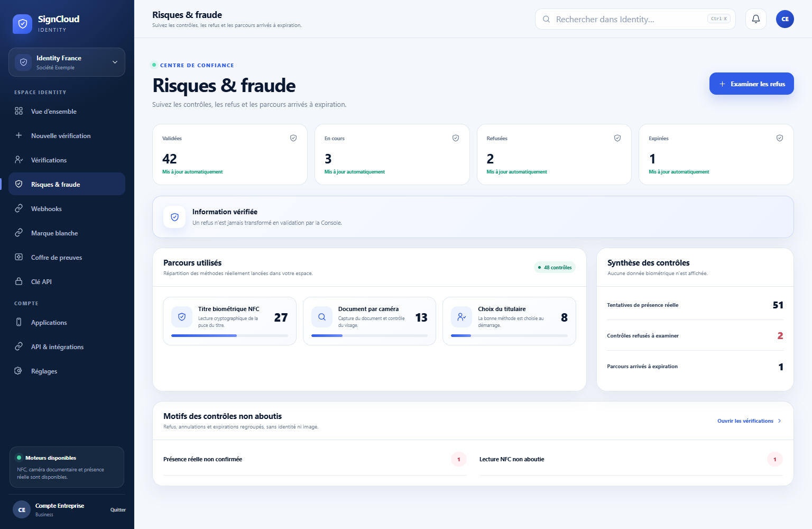Open the notifications bell
This screenshot has height=529, width=812.
[x=756, y=19]
